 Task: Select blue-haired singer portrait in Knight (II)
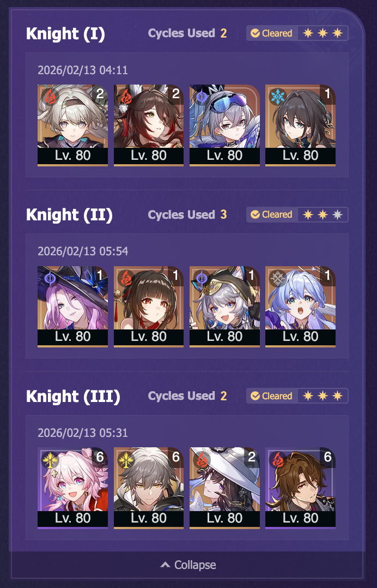pos(300,307)
